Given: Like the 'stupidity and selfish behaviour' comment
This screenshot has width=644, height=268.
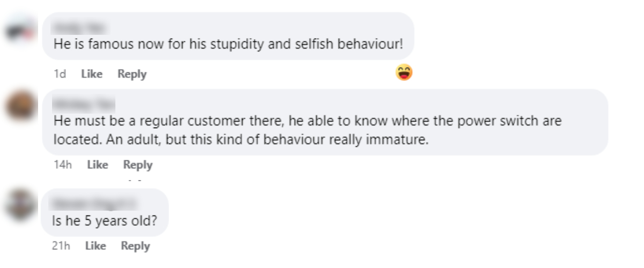Looking at the screenshot, I should [92, 74].
